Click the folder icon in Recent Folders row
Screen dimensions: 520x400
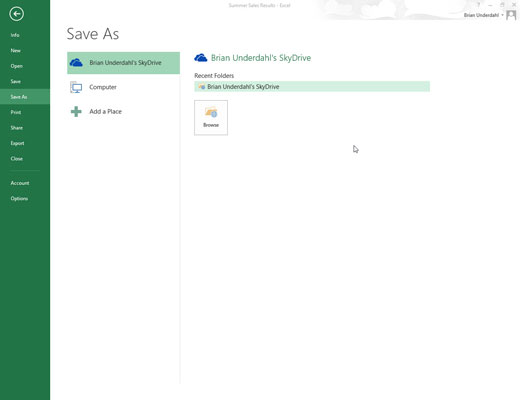pos(202,87)
